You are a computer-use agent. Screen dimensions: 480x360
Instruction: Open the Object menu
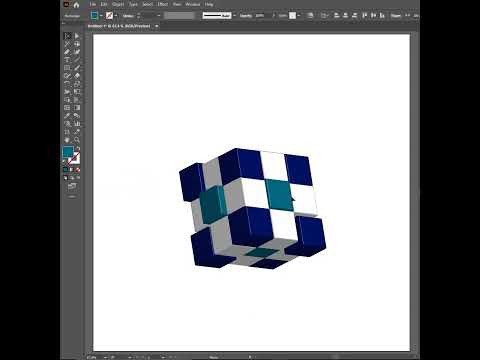118,4
